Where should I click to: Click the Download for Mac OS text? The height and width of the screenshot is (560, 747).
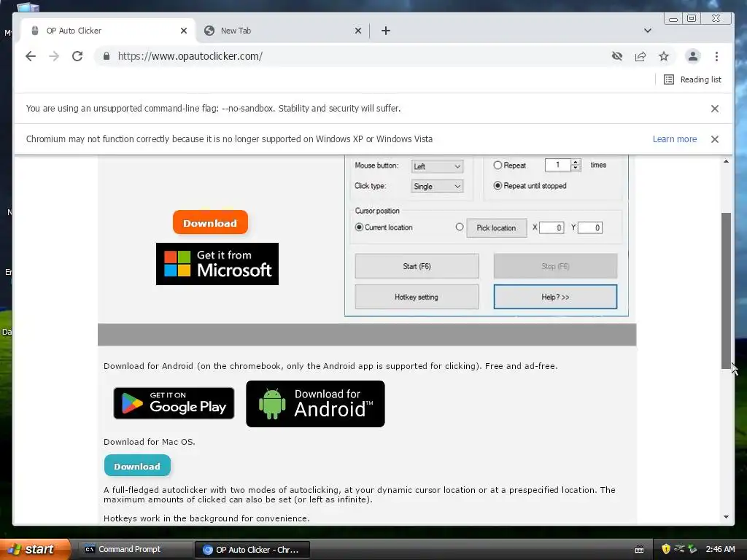coord(149,442)
